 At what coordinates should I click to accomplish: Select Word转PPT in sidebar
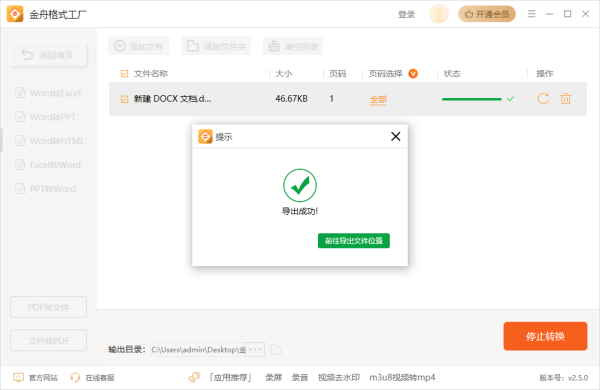(46, 117)
